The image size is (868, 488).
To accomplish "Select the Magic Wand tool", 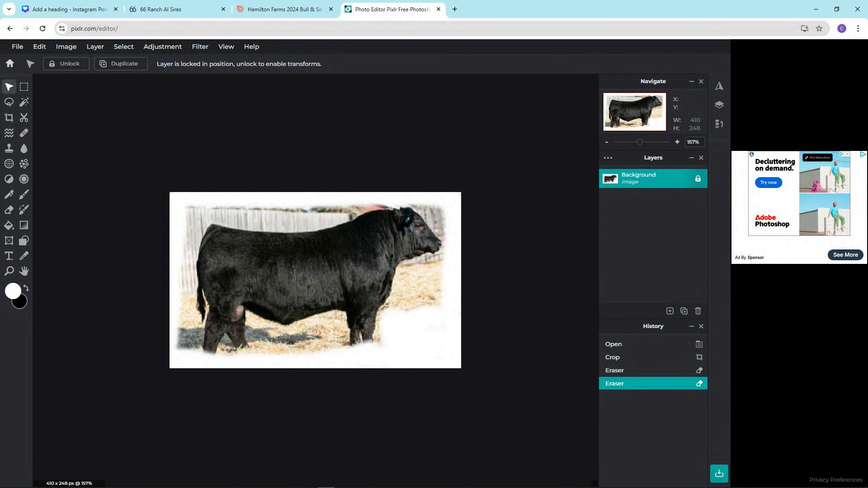I will pyautogui.click(x=24, y=102).
